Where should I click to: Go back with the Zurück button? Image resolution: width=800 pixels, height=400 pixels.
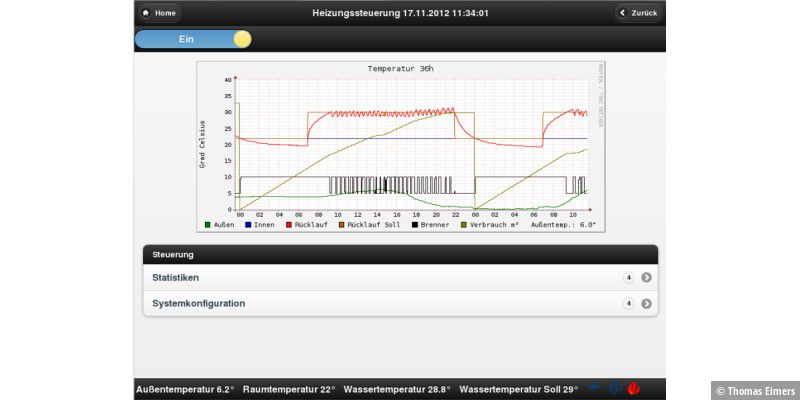(x=638, y=13)
